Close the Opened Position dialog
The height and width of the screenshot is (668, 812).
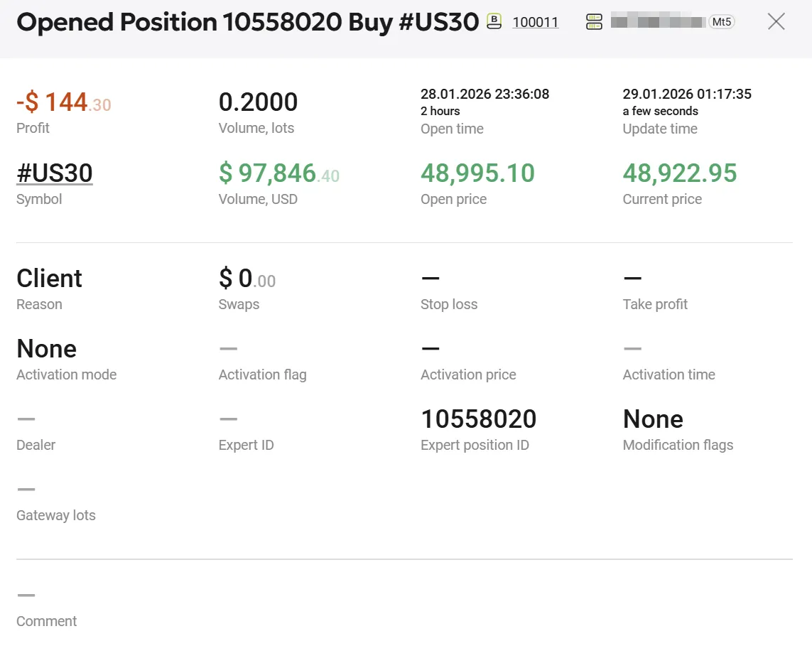776,22
